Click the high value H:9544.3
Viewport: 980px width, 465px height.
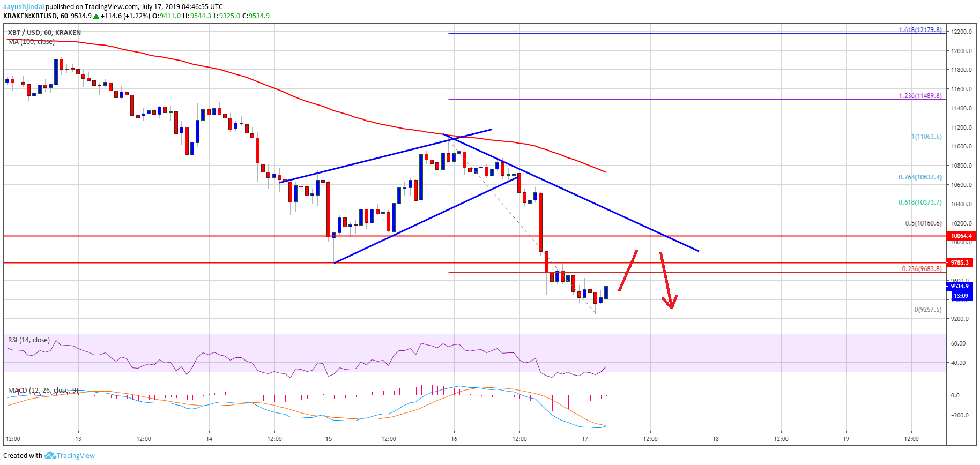click(197, 16)
